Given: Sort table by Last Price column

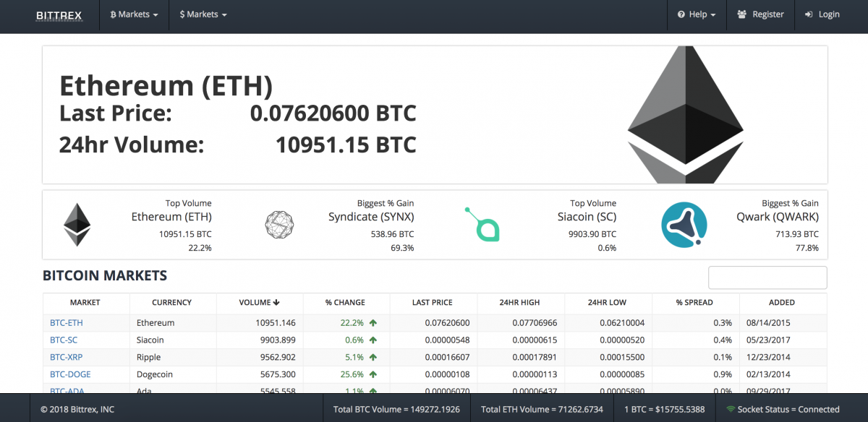Looking at the screenshot, I should tap(433, 303).
